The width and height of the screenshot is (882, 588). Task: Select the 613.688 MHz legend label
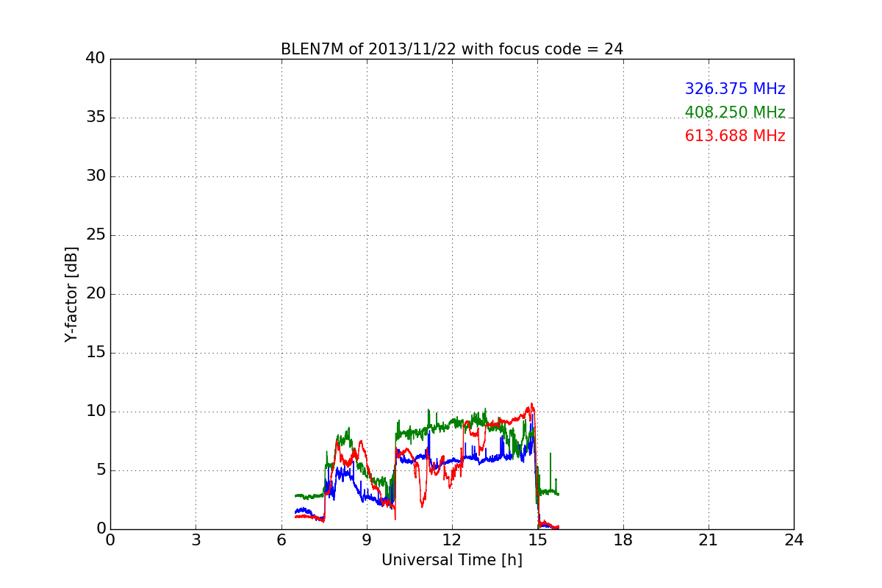click(735, 136)
